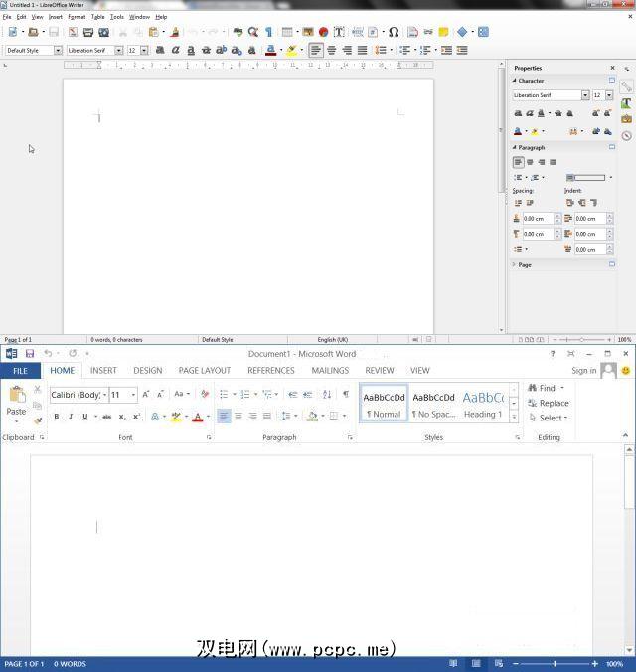Screen dimensions: 636x672
Task: Click Format Painter brush in Word Clipboard group
Action: coord(38,420)
